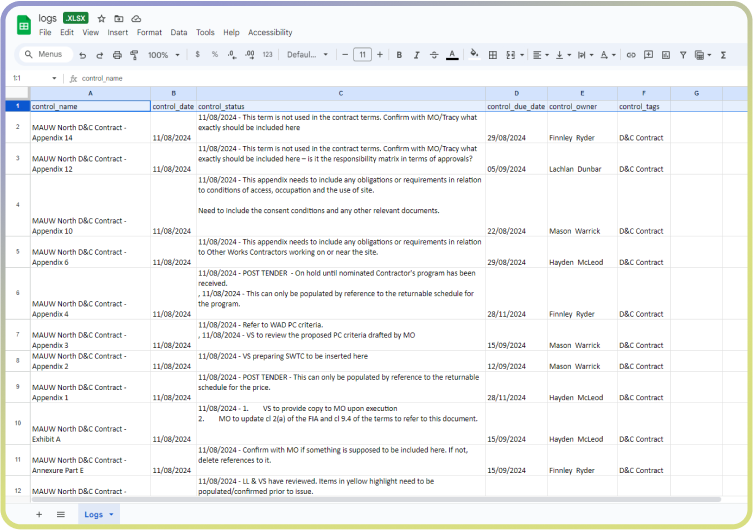
Task: Open the Borders grid tool
Action: click(x=492, y=55)
